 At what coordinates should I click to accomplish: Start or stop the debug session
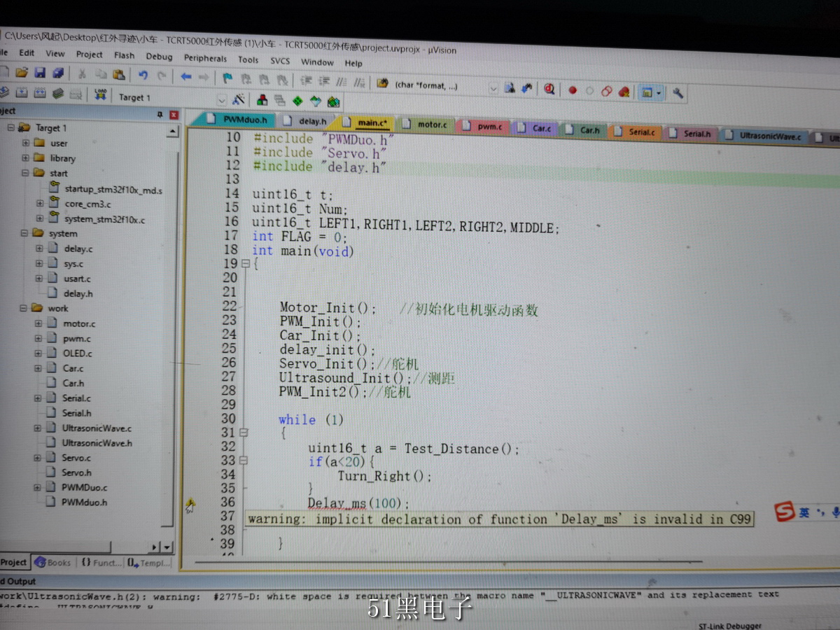(549, 89)
